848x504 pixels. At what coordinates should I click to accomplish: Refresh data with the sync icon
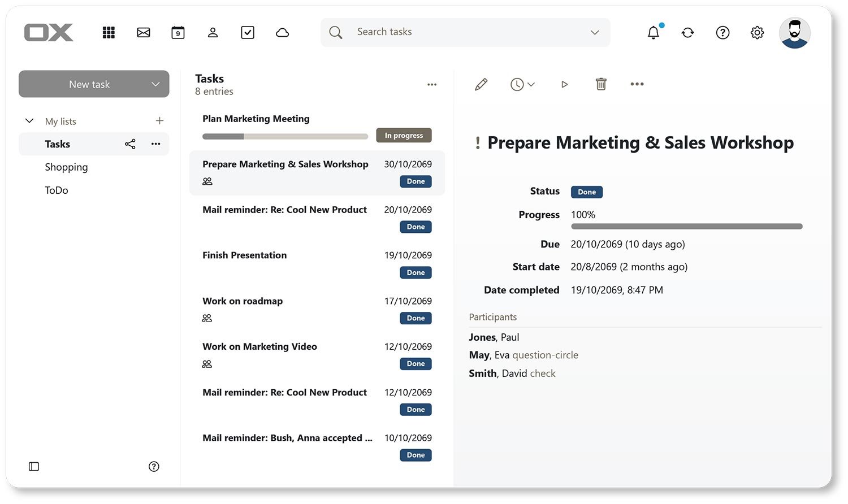[687, 32]
